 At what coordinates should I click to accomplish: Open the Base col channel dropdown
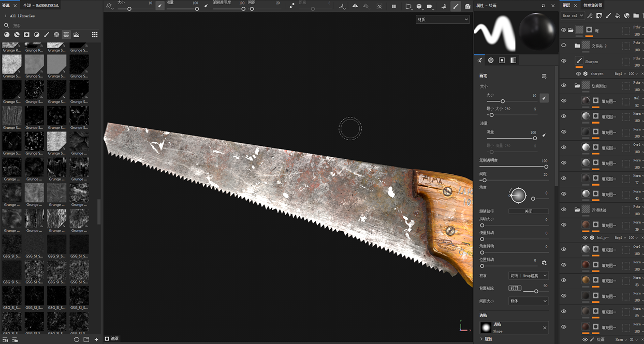(x=573, y=16)
